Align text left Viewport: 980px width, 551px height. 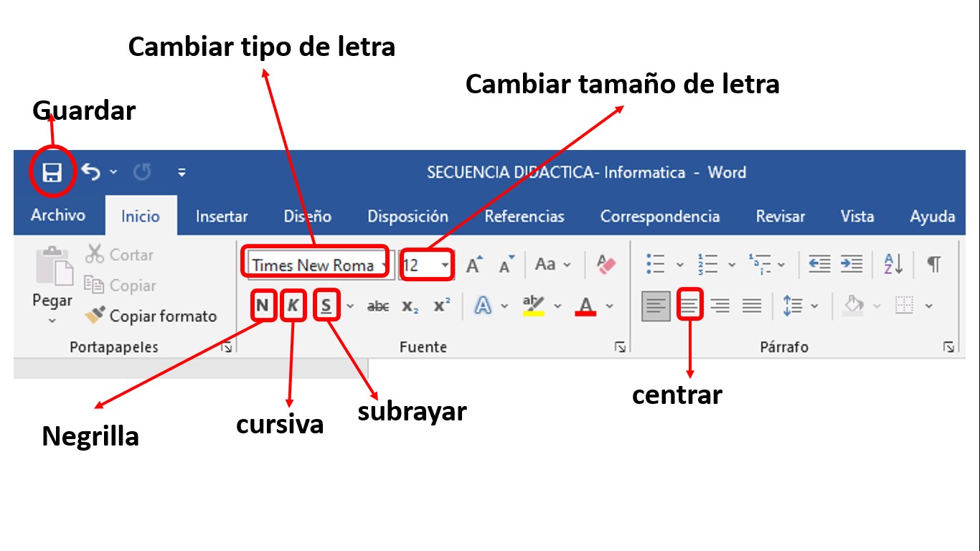click(x=656, y=306)
